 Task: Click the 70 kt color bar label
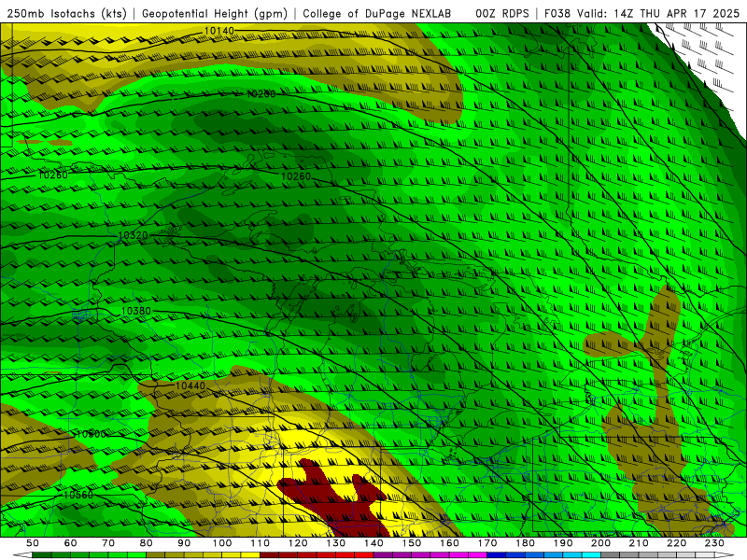pyautogui.click(x=108, y=543)
